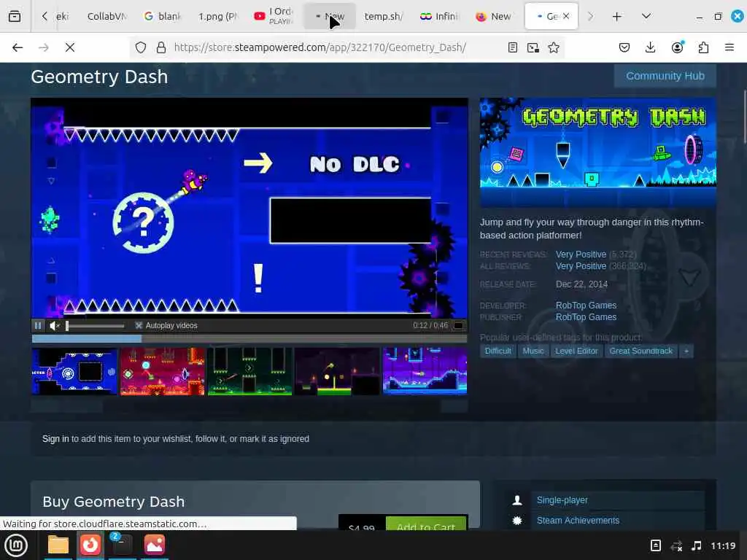
Task: Pause the trailer video
Action: click(x=38, y=326)
